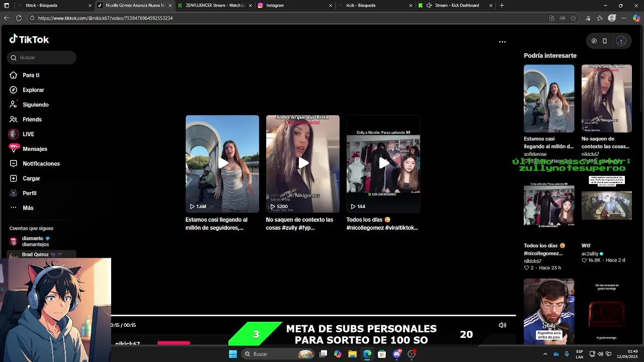Open OBS Studio from taskbar

[412, 354]
